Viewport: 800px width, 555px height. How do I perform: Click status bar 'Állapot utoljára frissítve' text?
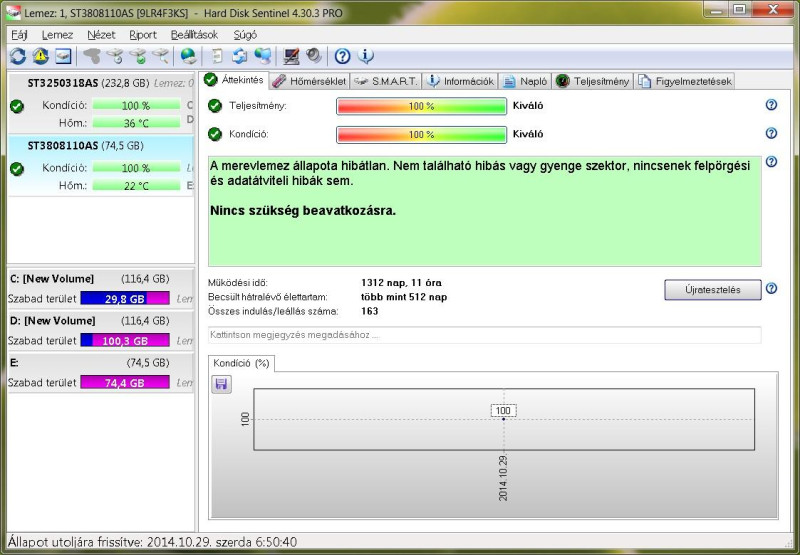(152, 542)
